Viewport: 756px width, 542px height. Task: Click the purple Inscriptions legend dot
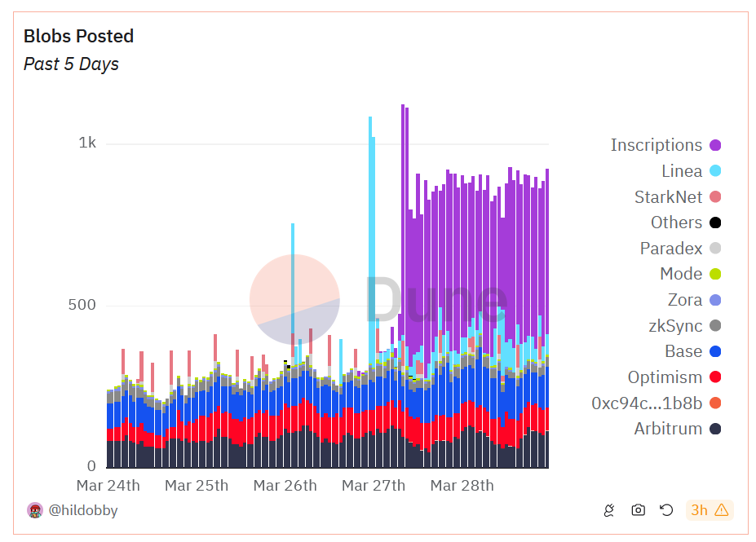(x=715, y=145)
